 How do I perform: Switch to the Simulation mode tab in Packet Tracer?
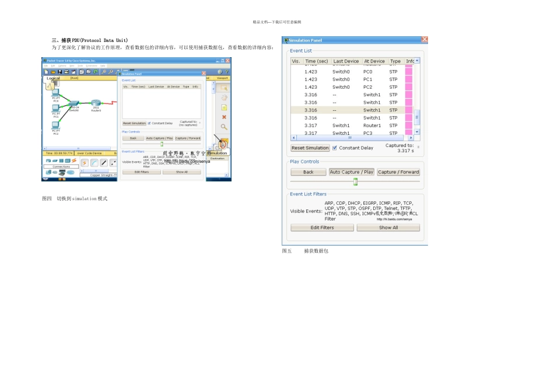tap(218, 153)
